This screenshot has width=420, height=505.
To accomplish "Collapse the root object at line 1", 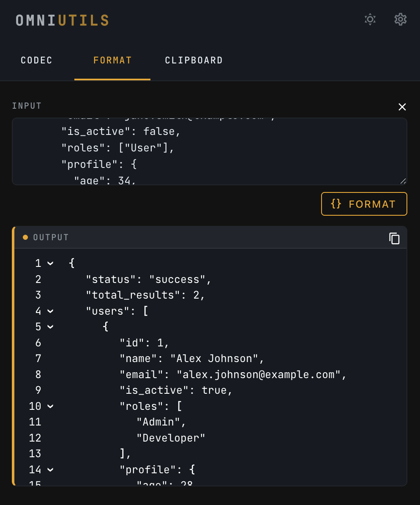I will [50, 263].
